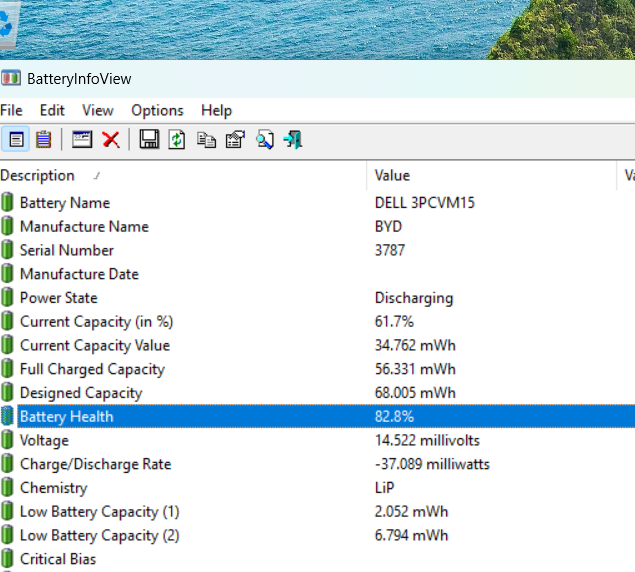Select Recycle Bin icon on desktop
The width and height of the screenshot is (635, 572).
7,24
